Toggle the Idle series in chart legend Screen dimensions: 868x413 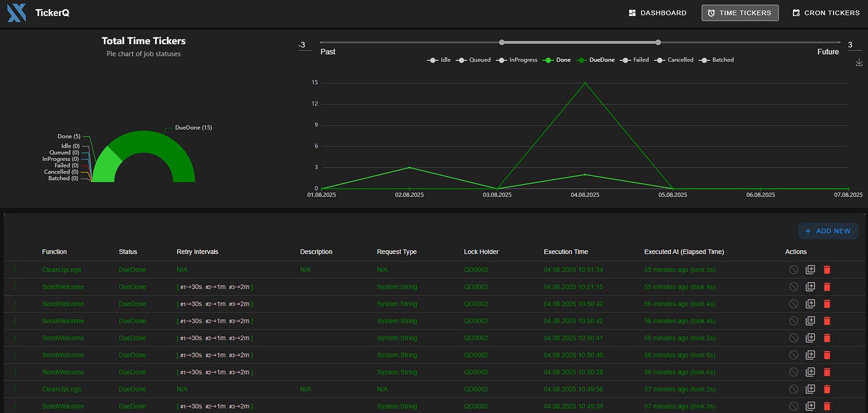439,60
